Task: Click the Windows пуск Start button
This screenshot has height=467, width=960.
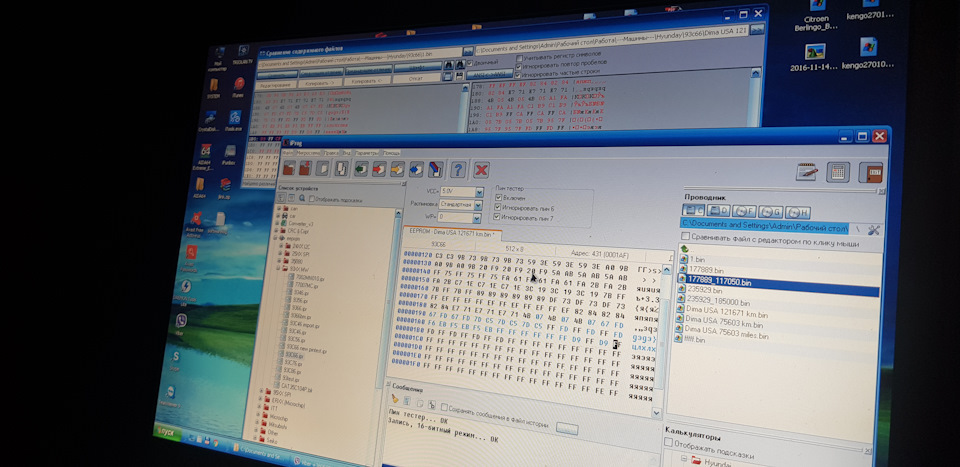Action: pos(168,432)
